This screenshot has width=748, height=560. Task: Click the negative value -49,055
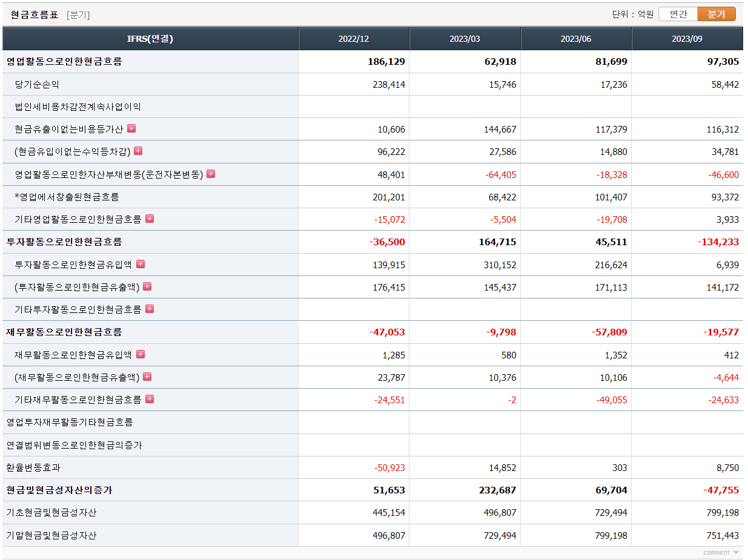(612, 400)
